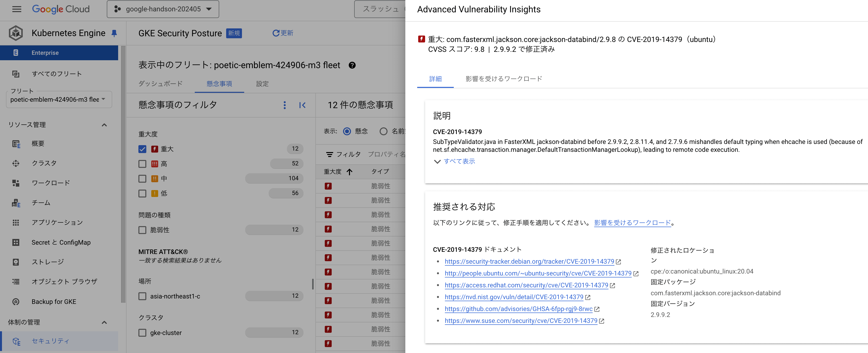
Task: Toggle the pin next to Kubernetes Engine
Action: click(x=114, y=33)
